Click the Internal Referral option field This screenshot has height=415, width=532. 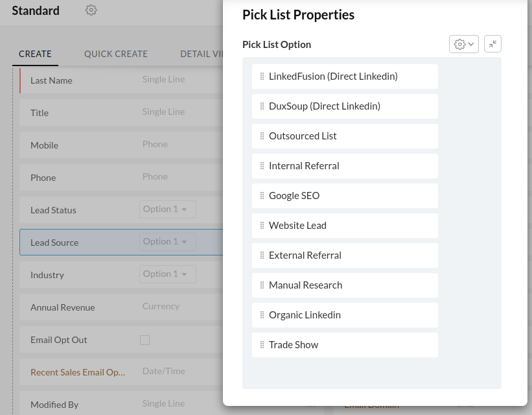click(x=345, y=166)
